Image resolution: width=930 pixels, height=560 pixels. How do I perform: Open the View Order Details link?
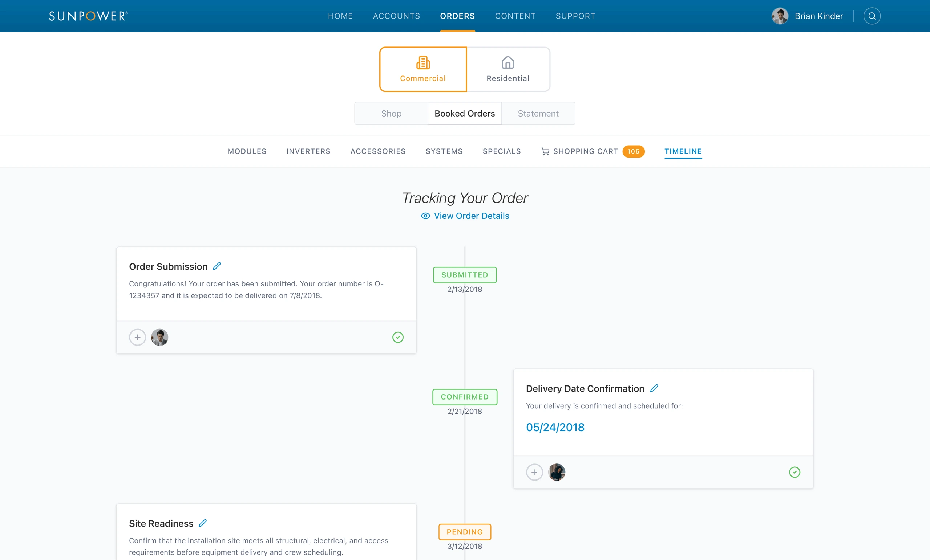(465, 216)
